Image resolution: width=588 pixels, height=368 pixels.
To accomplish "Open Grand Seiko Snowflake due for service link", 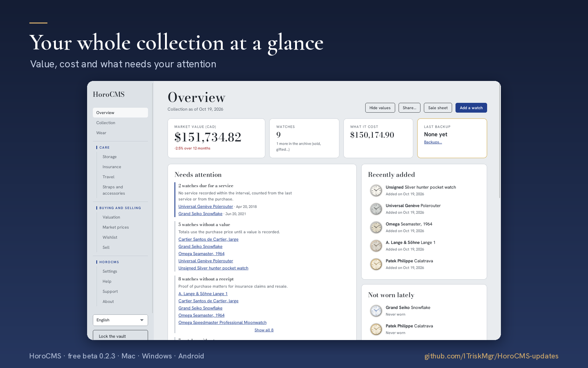I will click(200, 214).
